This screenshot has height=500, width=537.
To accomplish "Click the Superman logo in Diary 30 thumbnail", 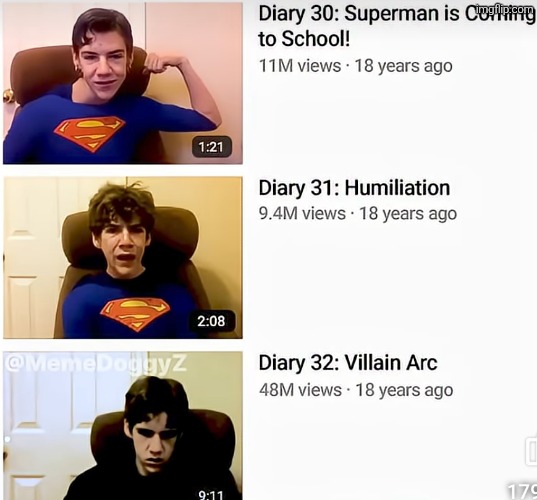I will click(90, 134).
